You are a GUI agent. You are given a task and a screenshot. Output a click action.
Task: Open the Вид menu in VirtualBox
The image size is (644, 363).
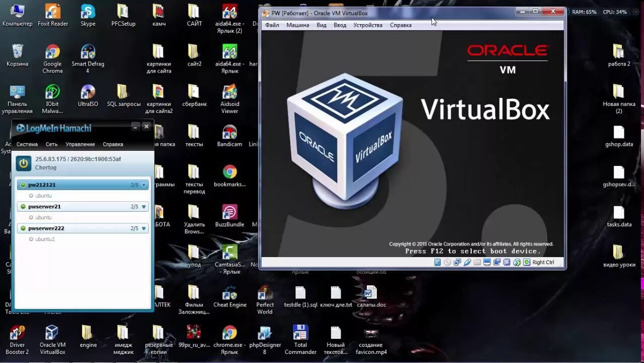coord(321,25)
